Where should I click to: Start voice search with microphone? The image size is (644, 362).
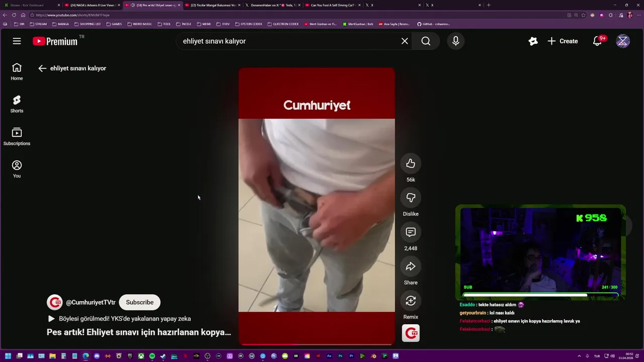(x=456, y=41)
